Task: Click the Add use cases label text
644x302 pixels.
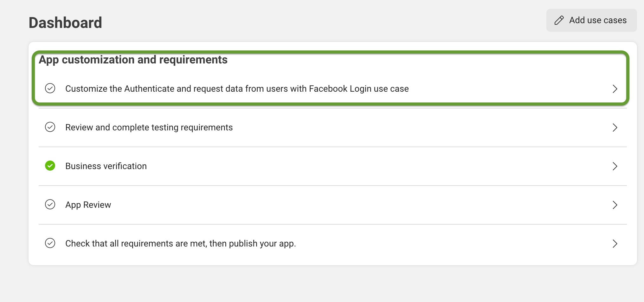Action: click(598, 20)
